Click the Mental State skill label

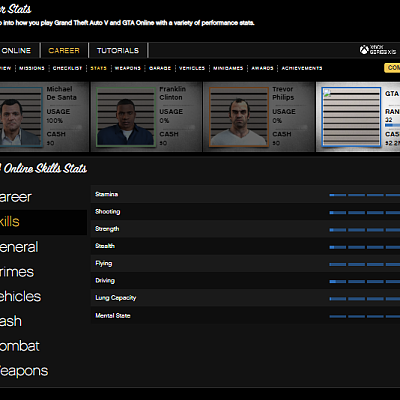coord(113,316)
